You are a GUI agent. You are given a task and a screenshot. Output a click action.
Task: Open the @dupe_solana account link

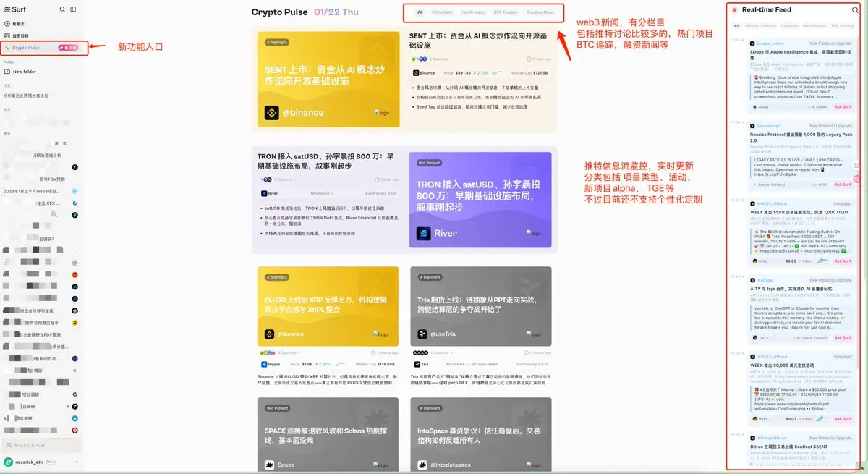pyautogui.click(x=770, y=43)
